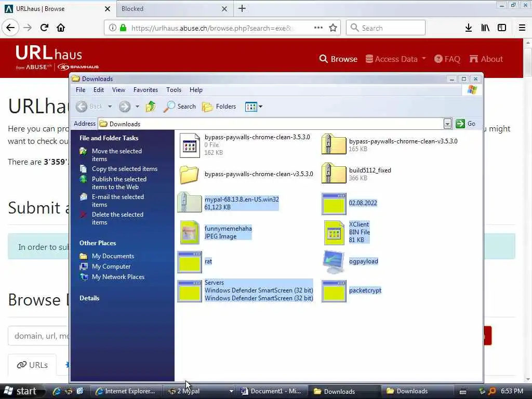Click Move the selected items task
Viewport: 532px width, 399px height.
pyautogui.click(x=117, y=155)
